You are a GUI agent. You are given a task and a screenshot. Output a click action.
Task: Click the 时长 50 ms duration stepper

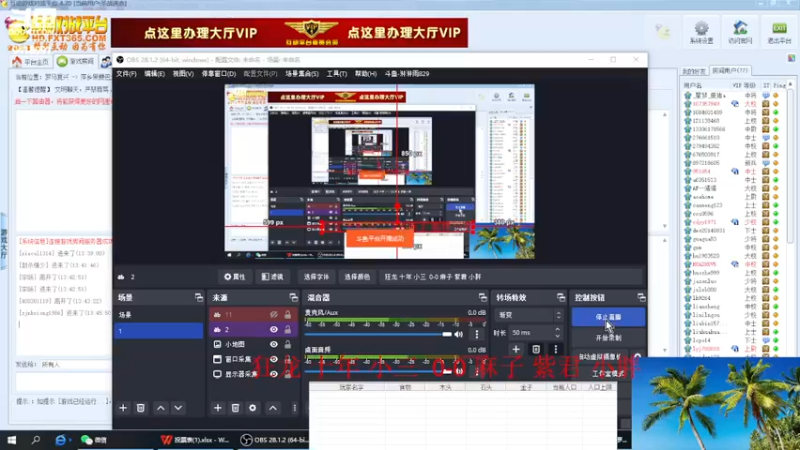click(557, 333)
